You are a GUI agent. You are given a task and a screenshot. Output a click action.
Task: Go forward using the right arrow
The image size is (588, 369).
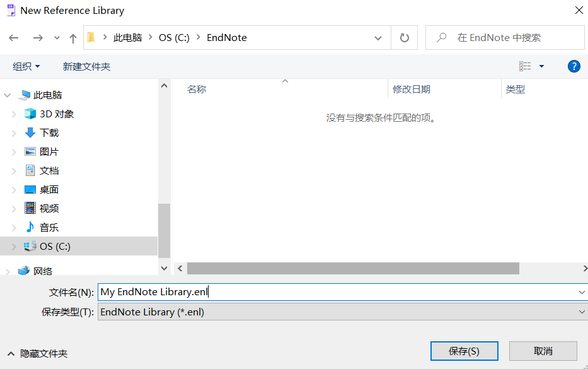38,38
